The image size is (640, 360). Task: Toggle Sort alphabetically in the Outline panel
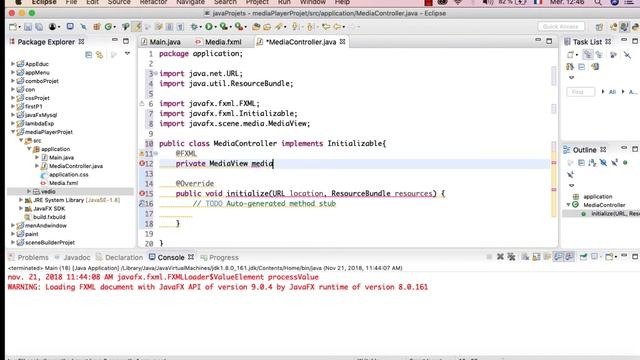tap(592, 163)
